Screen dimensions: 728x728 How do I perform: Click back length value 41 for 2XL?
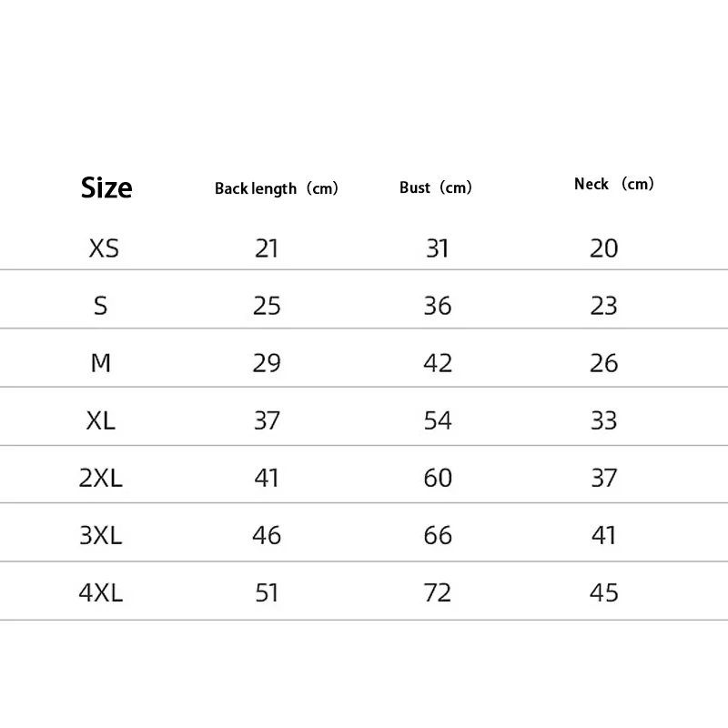click(267, 478)
